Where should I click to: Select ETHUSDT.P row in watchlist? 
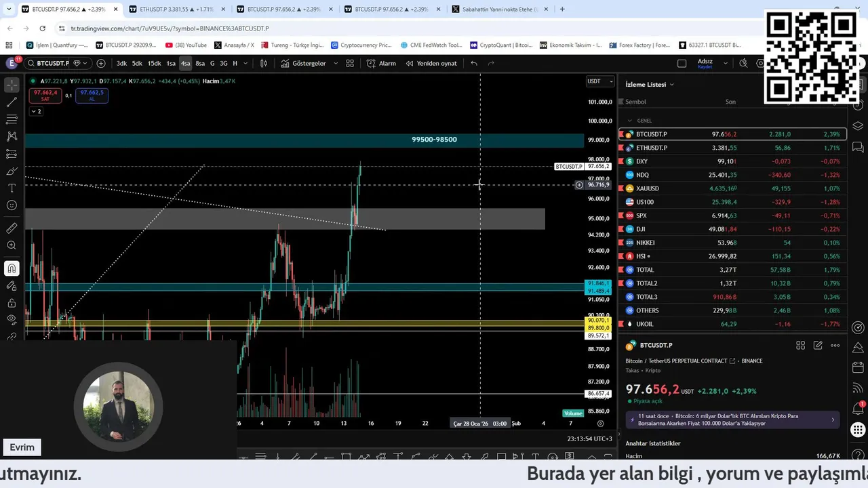coord(733,148)
